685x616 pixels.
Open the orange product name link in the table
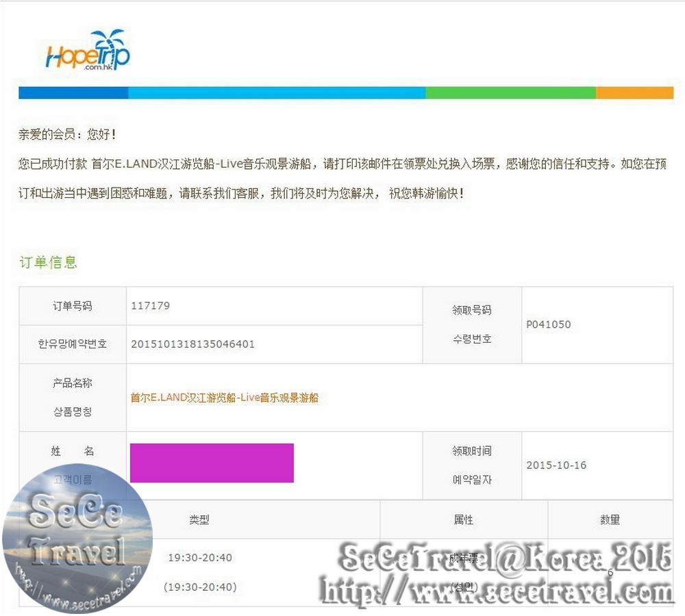pyautogui.click(x=225, y=398)
